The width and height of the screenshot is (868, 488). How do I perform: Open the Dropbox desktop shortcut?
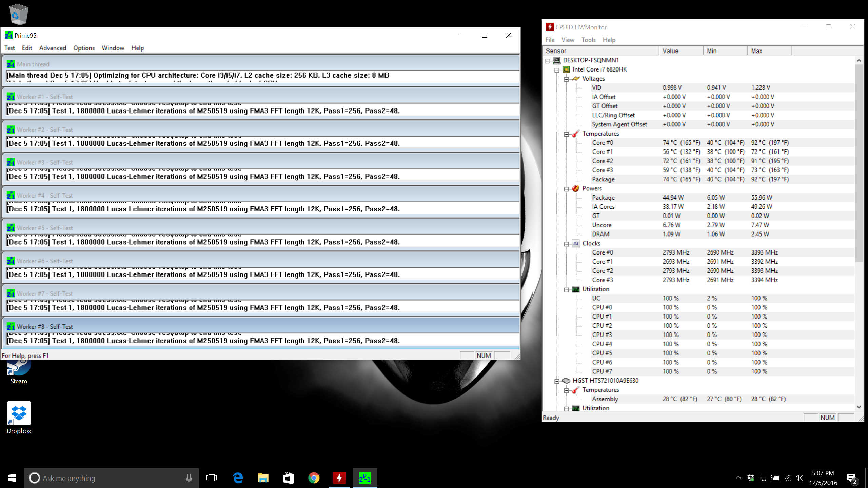click(x=19, y=418)
